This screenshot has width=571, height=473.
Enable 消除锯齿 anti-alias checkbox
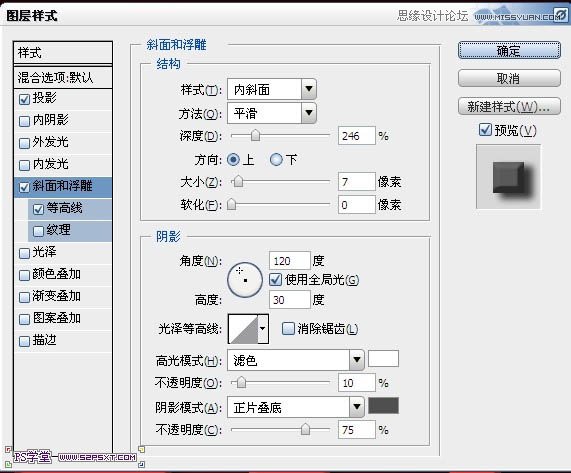tap(288, 329)
